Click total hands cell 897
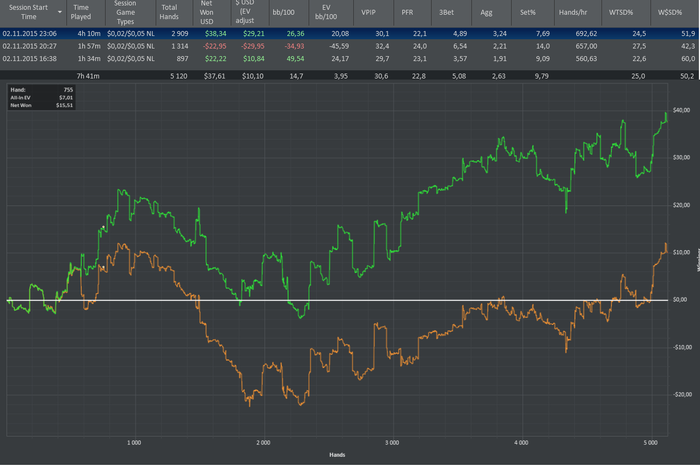Image resolution: width=700 pixels, height=466 pixels. pyautogui.click(x=183, y=58)
